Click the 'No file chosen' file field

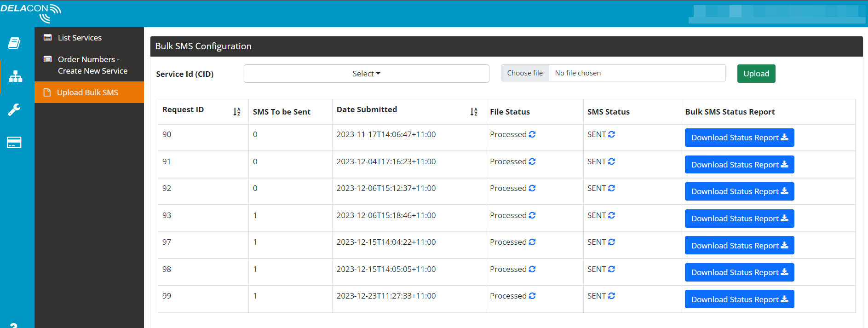pos(637,73)
